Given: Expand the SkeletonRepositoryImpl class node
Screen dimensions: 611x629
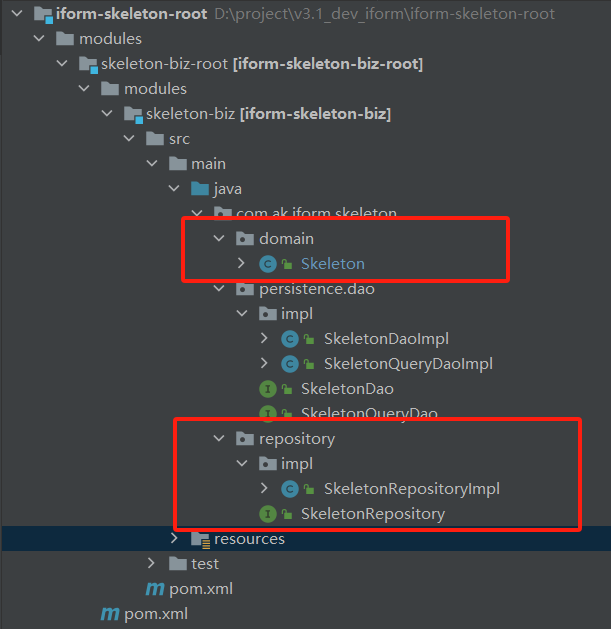Looking at the screenshot, I should point(264,489).
